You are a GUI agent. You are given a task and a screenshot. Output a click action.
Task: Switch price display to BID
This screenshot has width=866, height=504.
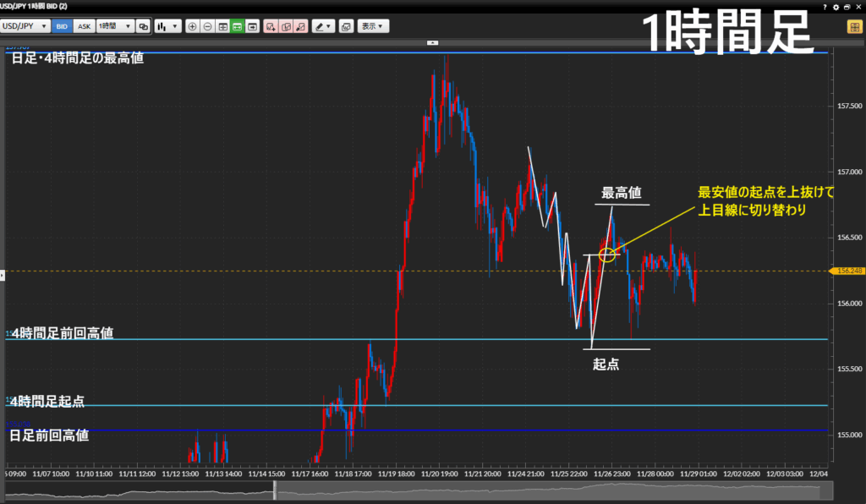pyautogui.click(x=61, y=26)
